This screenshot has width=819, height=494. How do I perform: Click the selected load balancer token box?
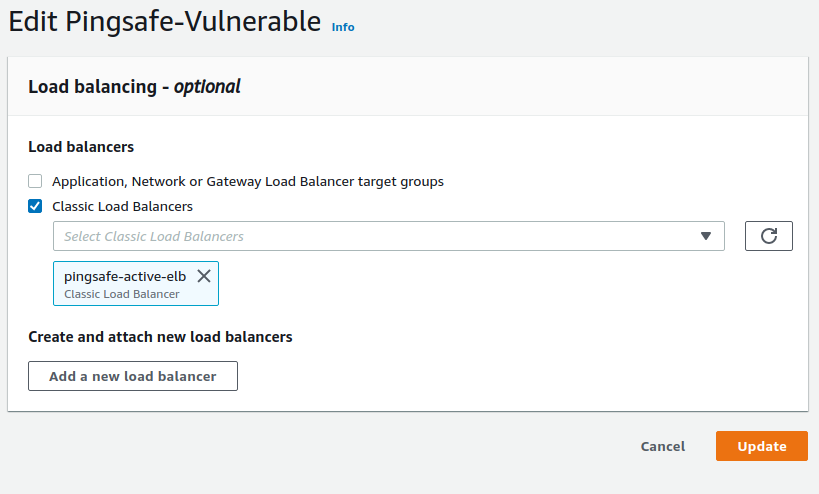coord(136,284)
